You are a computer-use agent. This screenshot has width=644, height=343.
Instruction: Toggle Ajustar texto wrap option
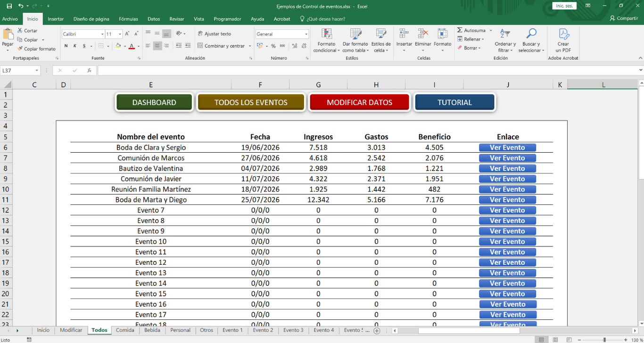pyautogui.click(x=215, y=34)
